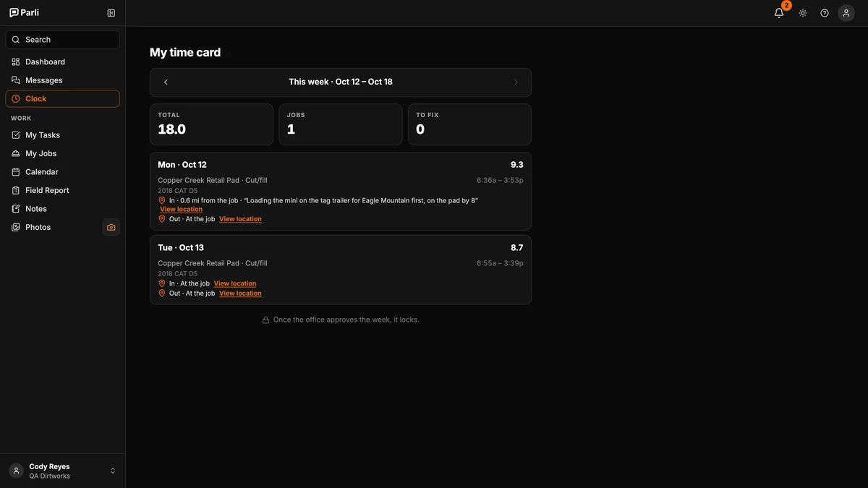This screenshot has height=488, width=868.
Task: Click the Photos gallery icon
Action: (x=16, y=228)
